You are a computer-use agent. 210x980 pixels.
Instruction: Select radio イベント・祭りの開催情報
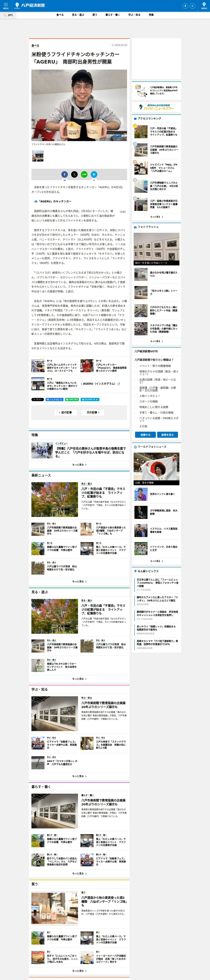pyautogui.click(x=136, y=366)
